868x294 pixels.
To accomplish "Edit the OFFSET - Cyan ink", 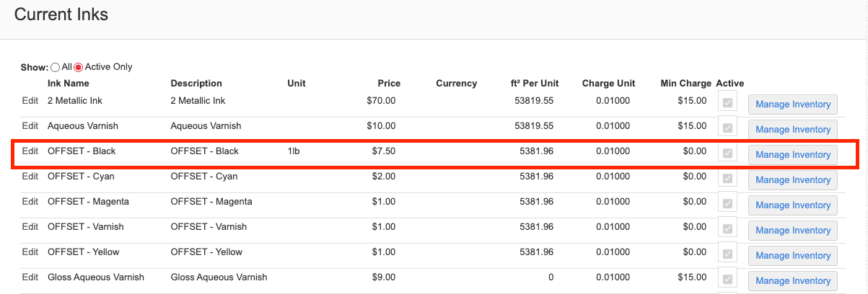I will (30, 177).
